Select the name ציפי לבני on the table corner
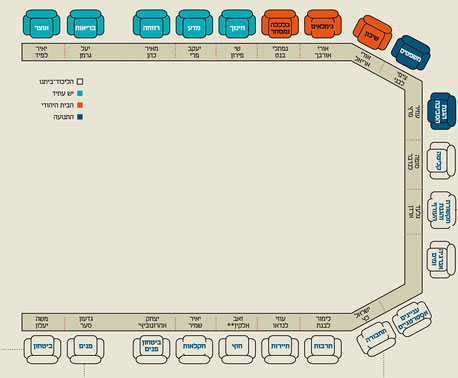The height and width of the screenshot is (378, 458). (401, 78)
